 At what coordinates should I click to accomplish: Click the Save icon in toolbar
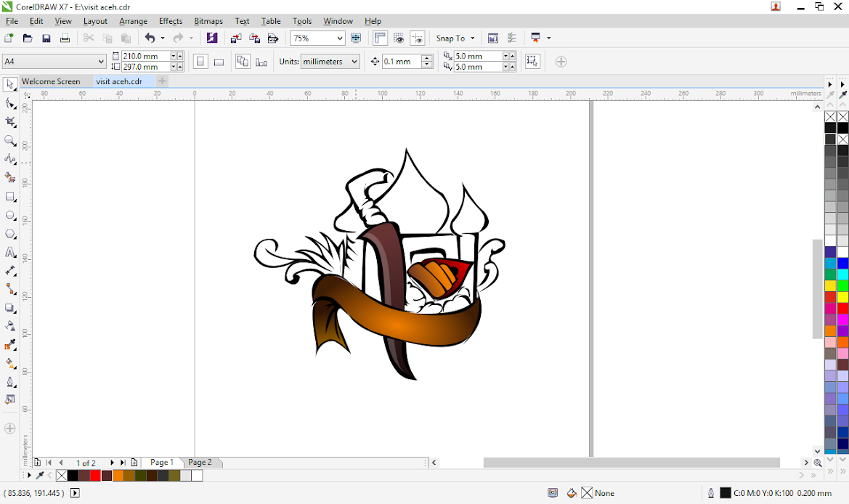(46, 38)
